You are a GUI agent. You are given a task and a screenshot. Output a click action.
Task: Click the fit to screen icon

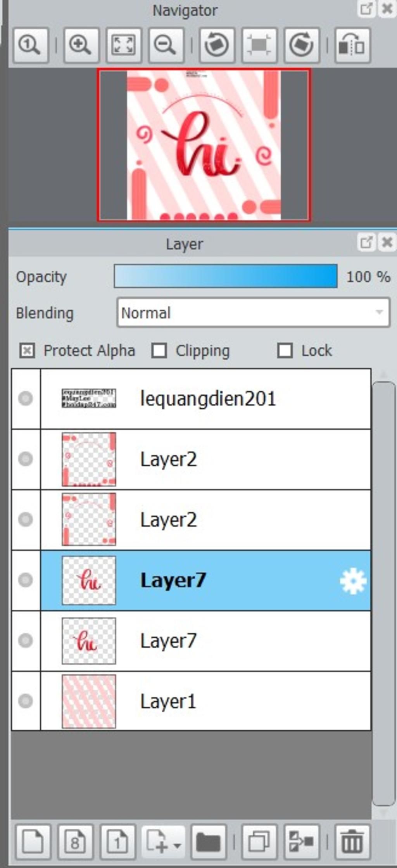123,45
